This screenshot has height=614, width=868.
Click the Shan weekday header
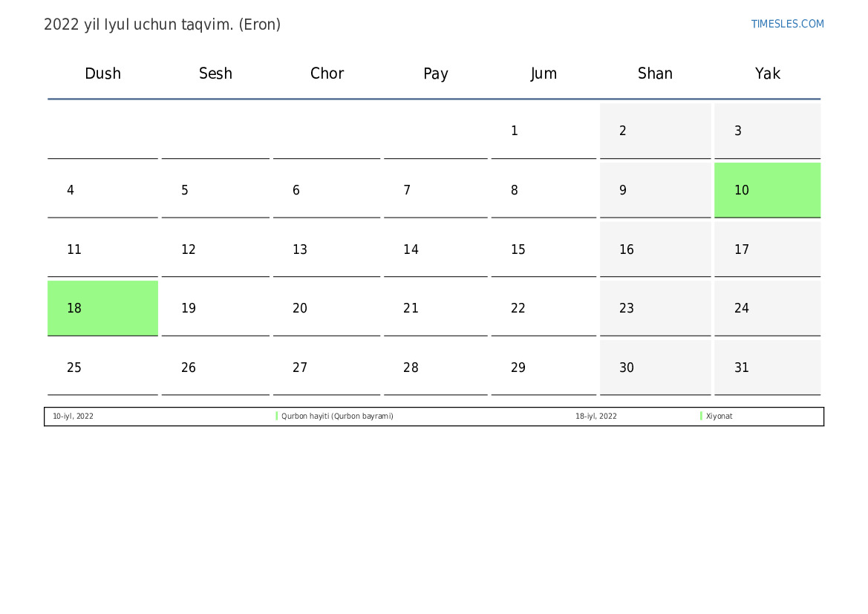coord(655,74)
